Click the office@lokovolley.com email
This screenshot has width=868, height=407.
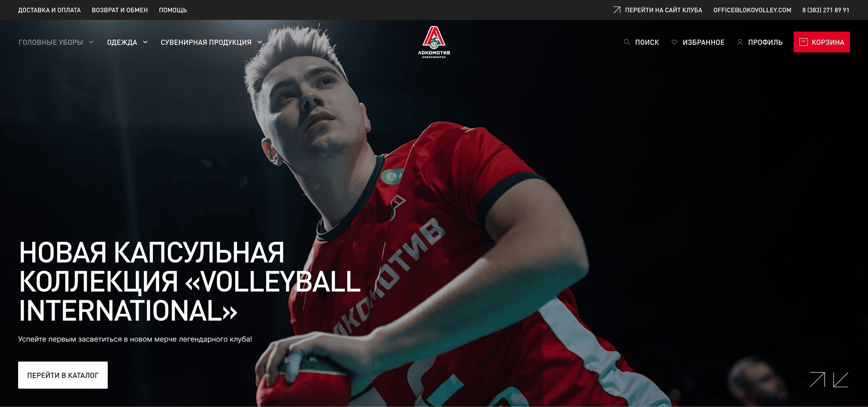[x=752, y=10]
